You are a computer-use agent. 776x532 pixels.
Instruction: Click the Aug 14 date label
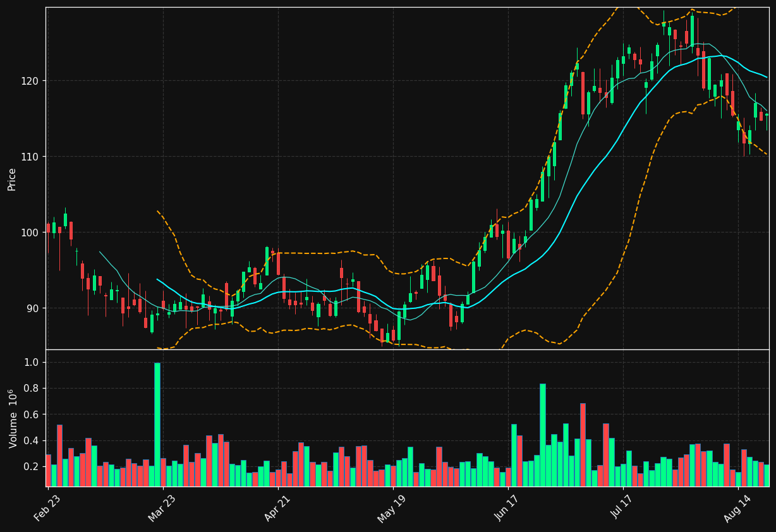[x=737, y=509]
